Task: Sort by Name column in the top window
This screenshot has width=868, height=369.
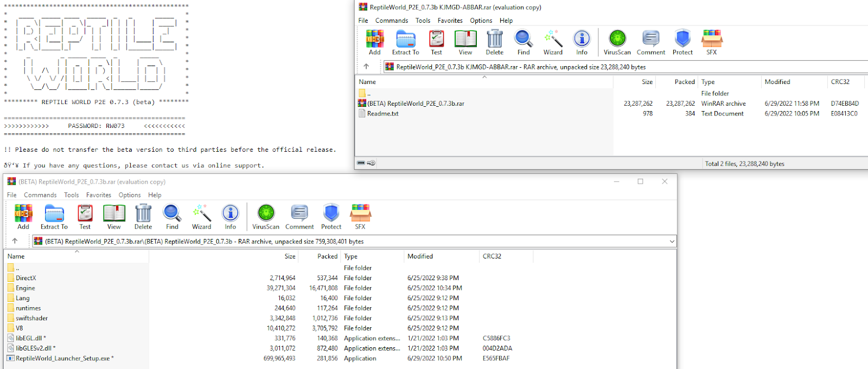Action: coord(367,82)
